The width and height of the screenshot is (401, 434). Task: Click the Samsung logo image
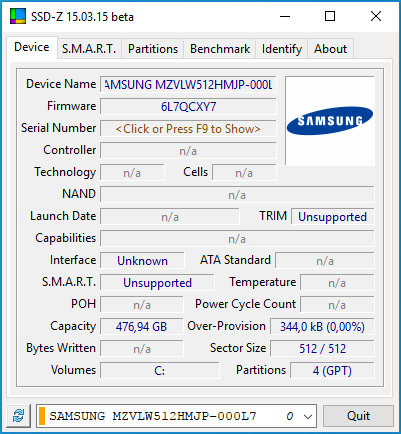(x=330, y=121)
